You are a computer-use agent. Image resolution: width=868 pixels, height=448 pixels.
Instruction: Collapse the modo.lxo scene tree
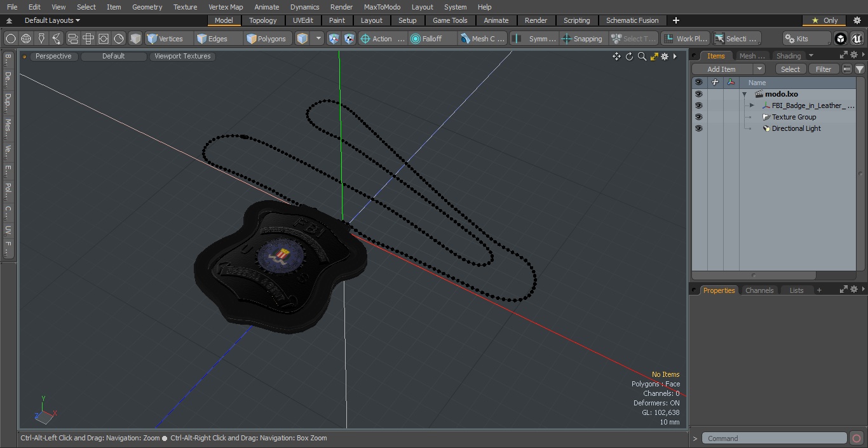(744, 94)
